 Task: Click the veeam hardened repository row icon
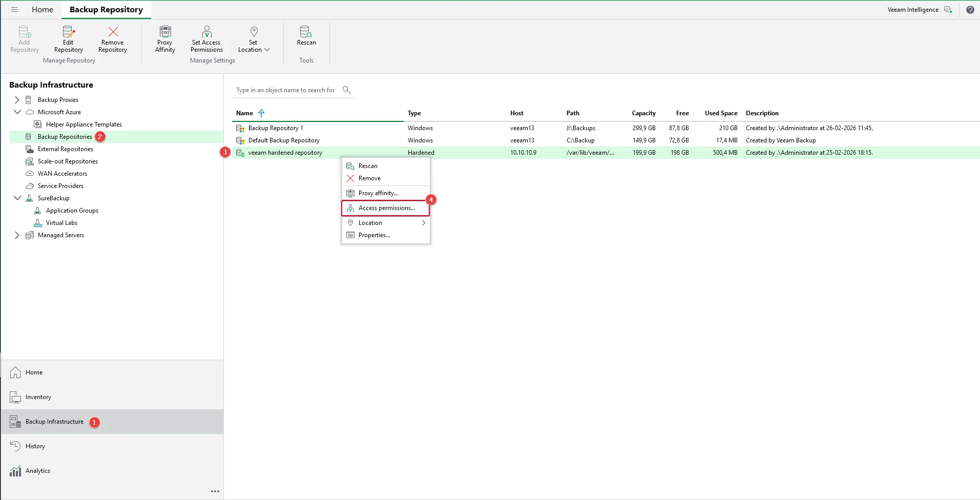coord(240,153)
